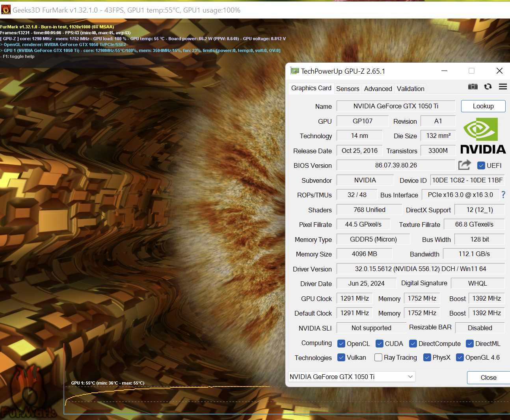510x420 pixels.
Task: Click the BIOS share/export icon
Action: tap(465, 165)
